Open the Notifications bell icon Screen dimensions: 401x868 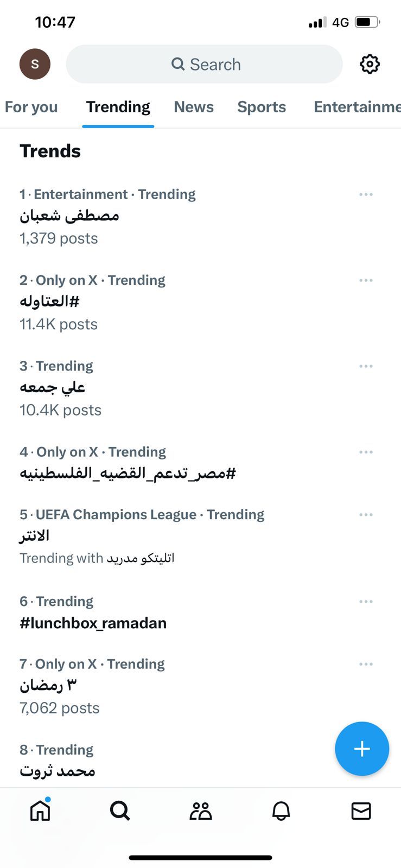pos(281,810)
